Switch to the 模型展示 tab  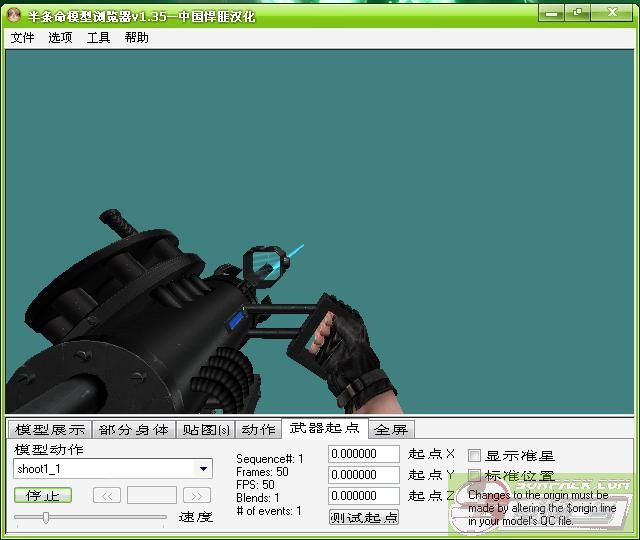[x=50, y=430]
